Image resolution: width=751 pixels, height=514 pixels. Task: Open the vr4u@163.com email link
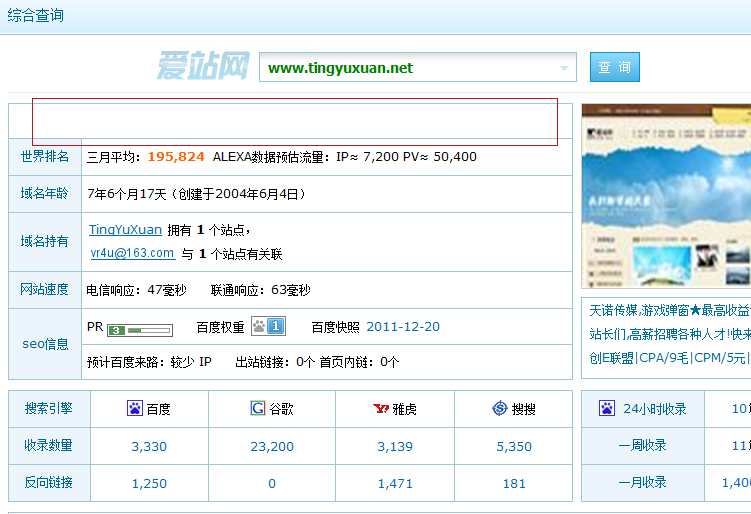132,253
